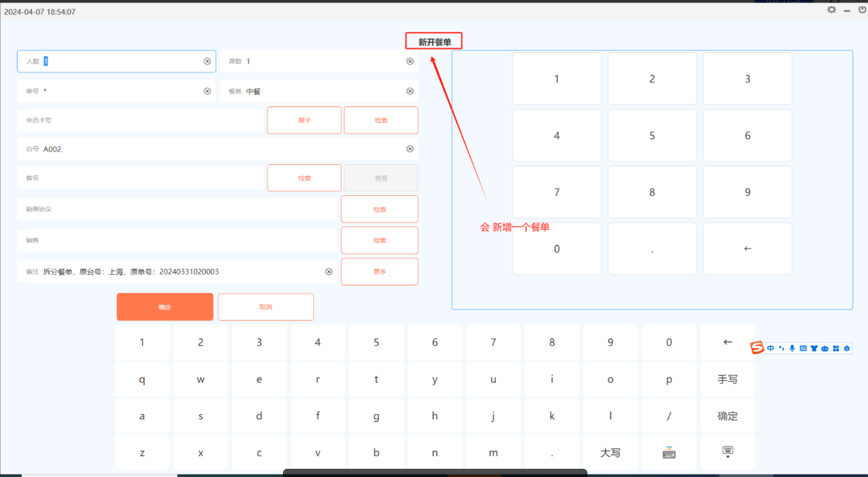This screenshot has height=477, width=868.
Task: Toggle uppercase with the 大写 key
Action: point(610,453)
